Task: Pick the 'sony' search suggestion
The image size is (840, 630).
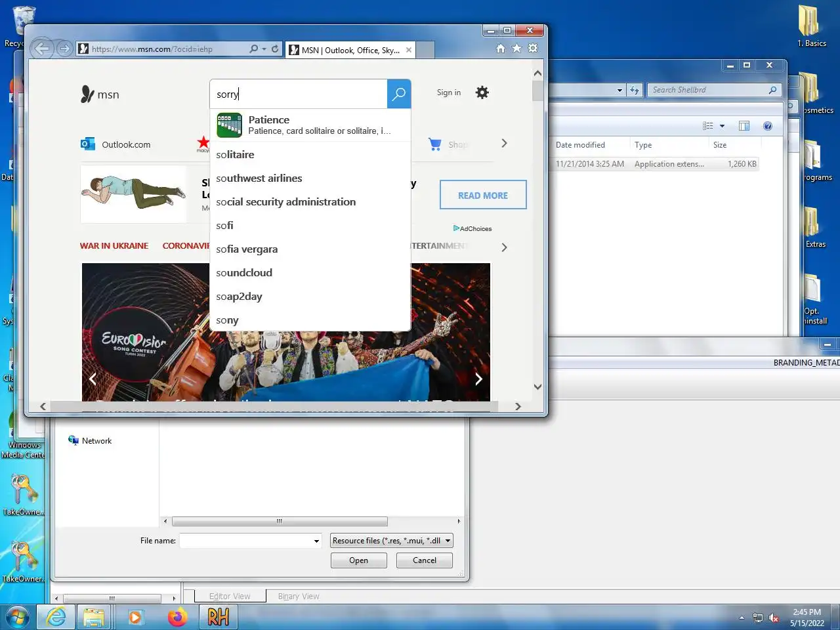Action: click(310, 320)
